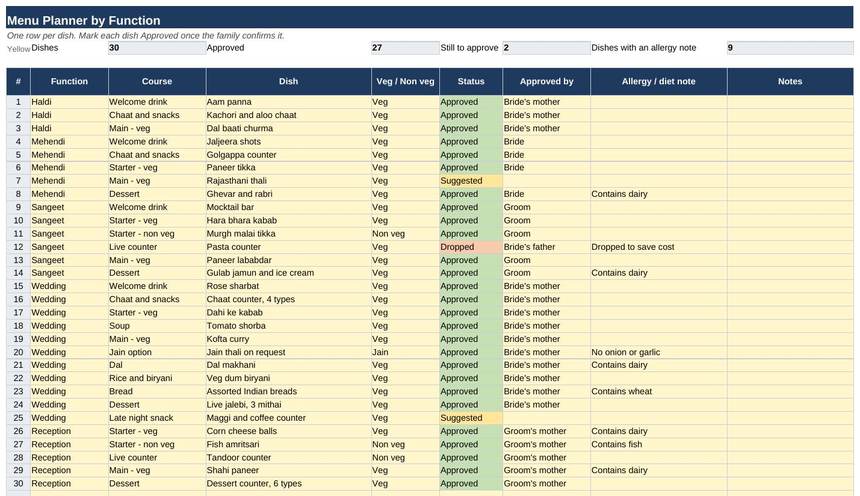860x496 pixels.
Task: Select Haldi function cell in row 1
Action: (69, 102)
